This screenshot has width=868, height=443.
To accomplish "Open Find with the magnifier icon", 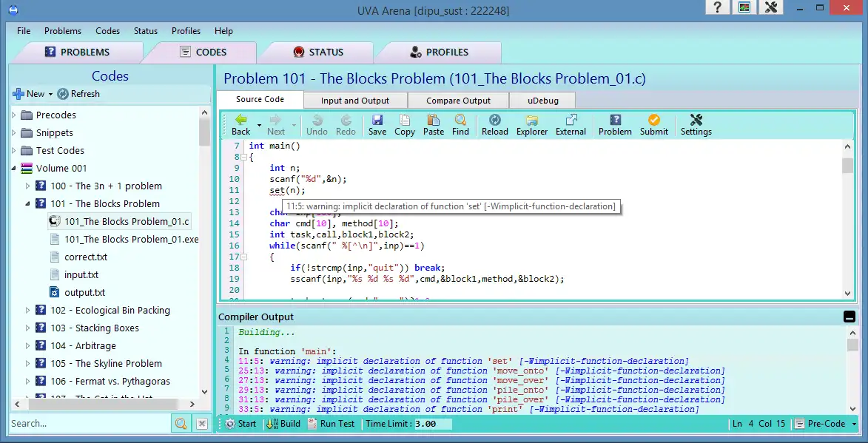I will coord(460,120).
